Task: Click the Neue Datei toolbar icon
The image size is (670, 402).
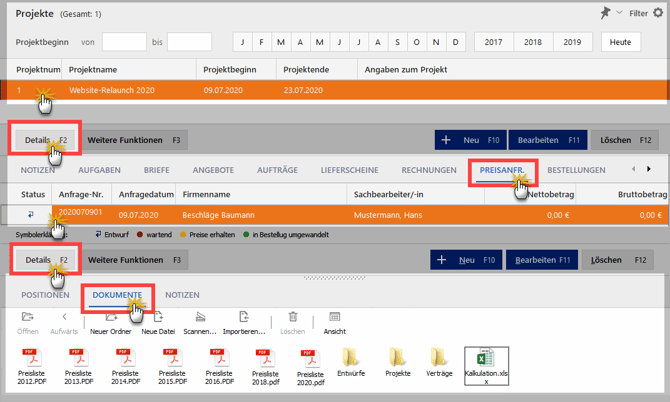Action: tap(157, 318)
